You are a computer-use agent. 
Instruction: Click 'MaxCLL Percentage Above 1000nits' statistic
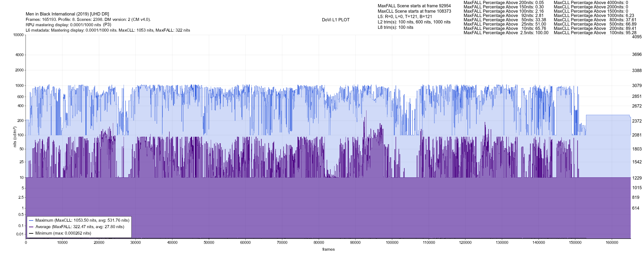594,15
